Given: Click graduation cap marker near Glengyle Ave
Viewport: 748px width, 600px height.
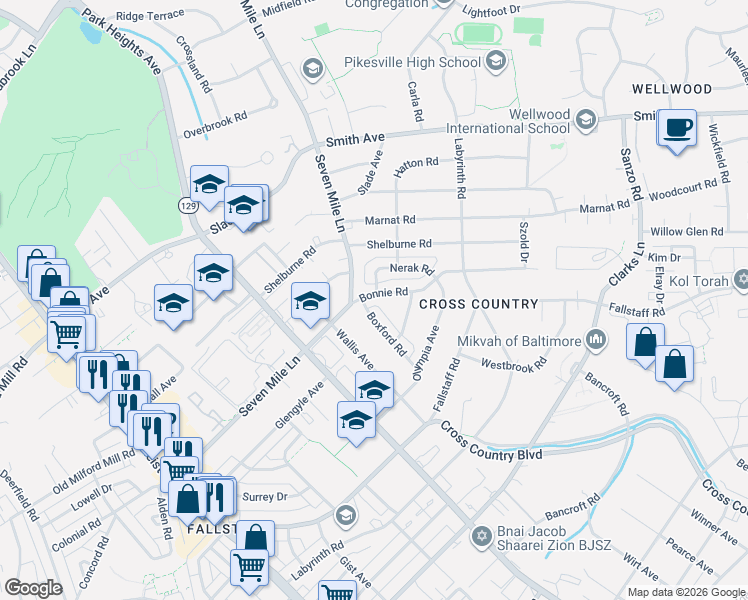Looking at the screenshot, I should 356,420.
